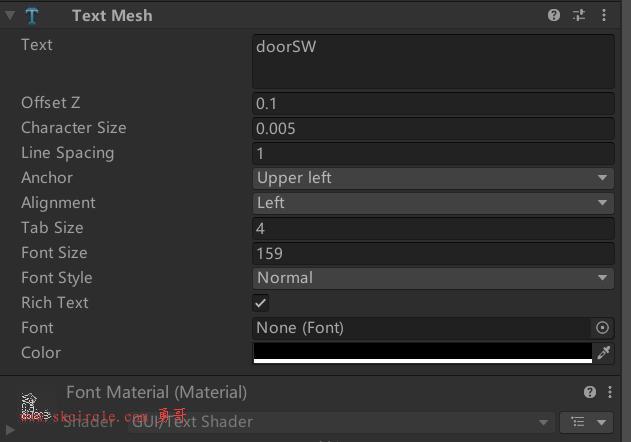Click the Text Mesh component T icon
Viewport: 631px width, 442px height.
click(32, 16)
